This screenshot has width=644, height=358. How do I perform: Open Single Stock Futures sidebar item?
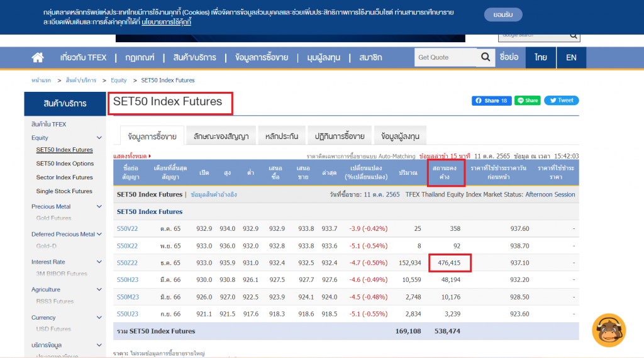coord(64,191)
